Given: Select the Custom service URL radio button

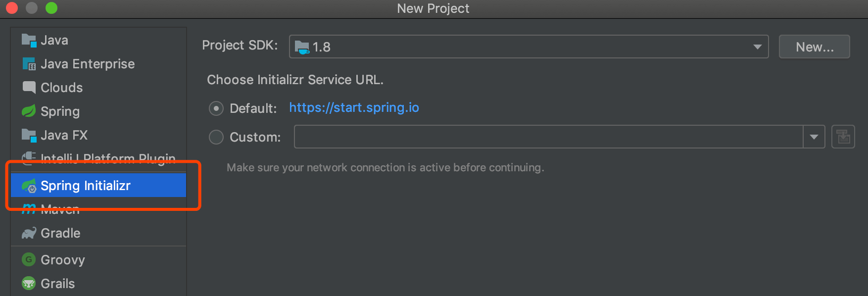Looking at the screenshot, I should point(216,137).
